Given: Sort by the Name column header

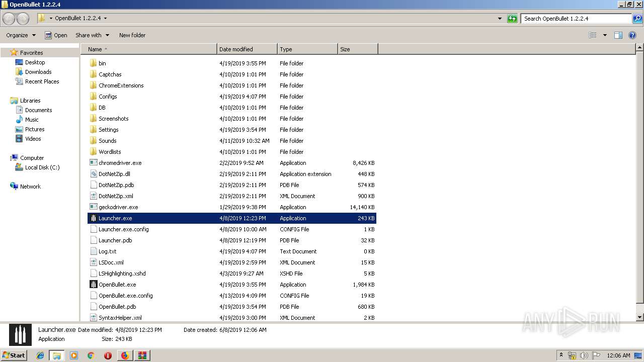Looking at the screenshot, I should pos(149,49).
